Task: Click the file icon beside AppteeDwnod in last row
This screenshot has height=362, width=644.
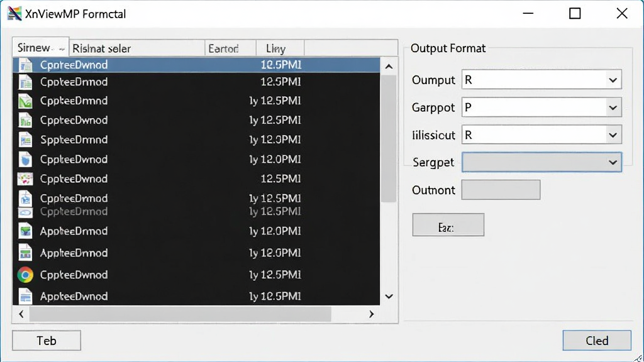Action: click(25, 296)
